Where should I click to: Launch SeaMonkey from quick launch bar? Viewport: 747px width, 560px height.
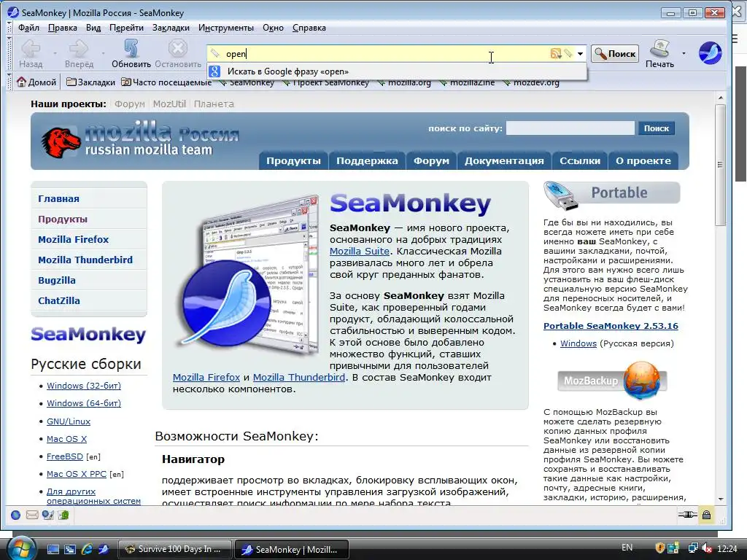[104, 549]
